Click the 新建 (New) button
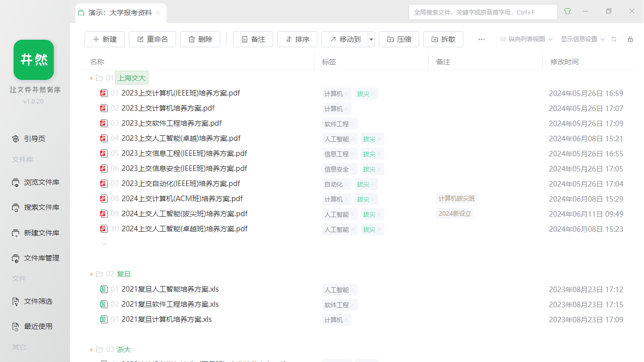This screenshot has width=644, height=362. click(105, 39)
